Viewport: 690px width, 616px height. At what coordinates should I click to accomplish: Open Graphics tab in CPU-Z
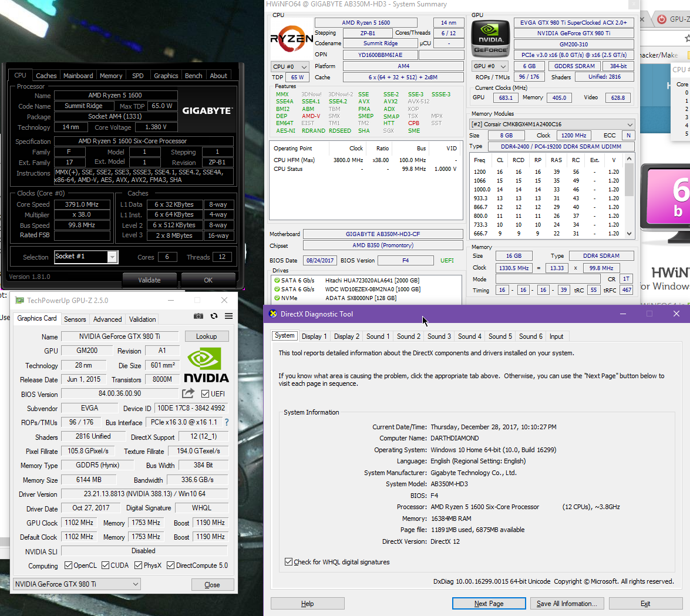166,76
